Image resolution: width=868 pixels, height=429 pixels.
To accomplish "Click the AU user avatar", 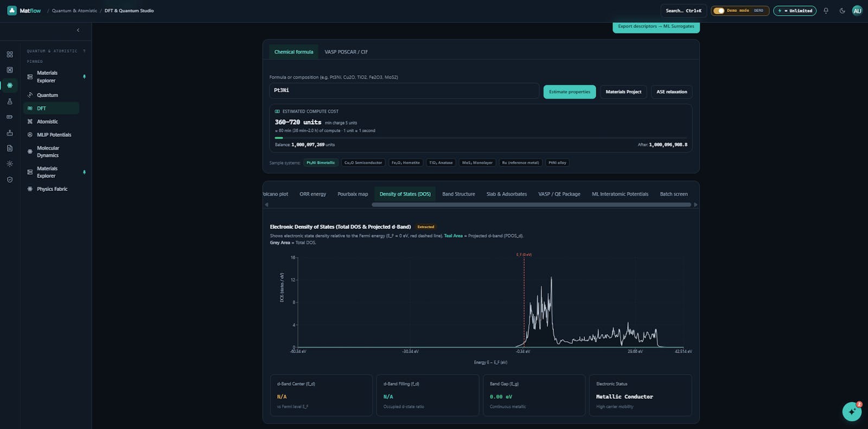I will click(857, 11).
